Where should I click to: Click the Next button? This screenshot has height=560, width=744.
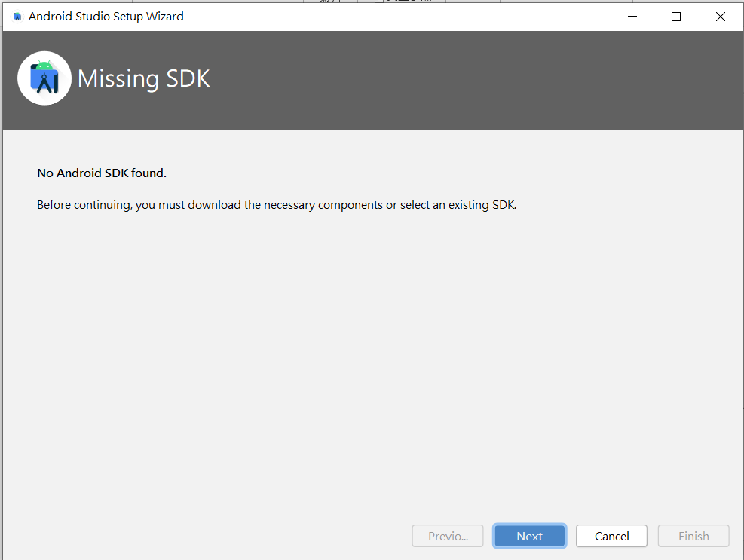click(x=529, y=536)
